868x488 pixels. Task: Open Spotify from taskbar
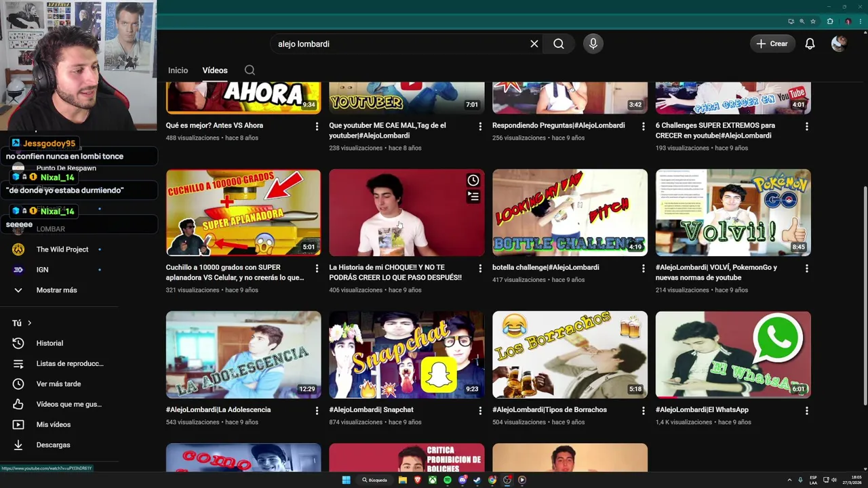448,480
